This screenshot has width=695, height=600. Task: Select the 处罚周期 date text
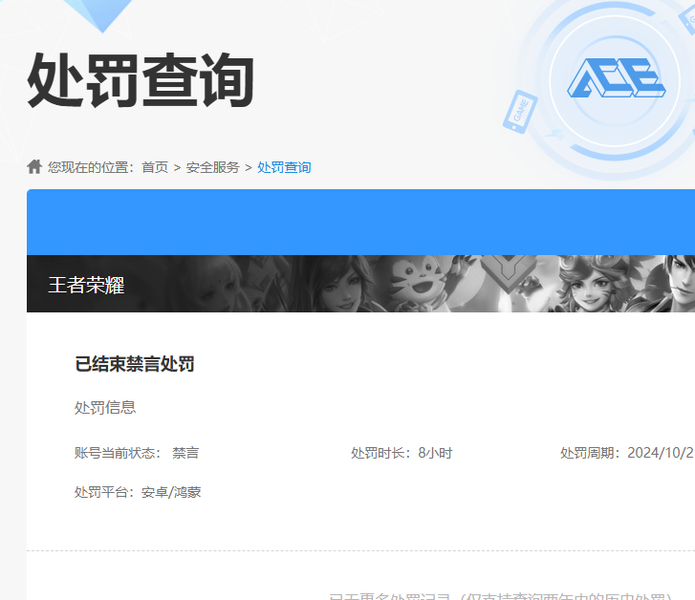[628, 453]
